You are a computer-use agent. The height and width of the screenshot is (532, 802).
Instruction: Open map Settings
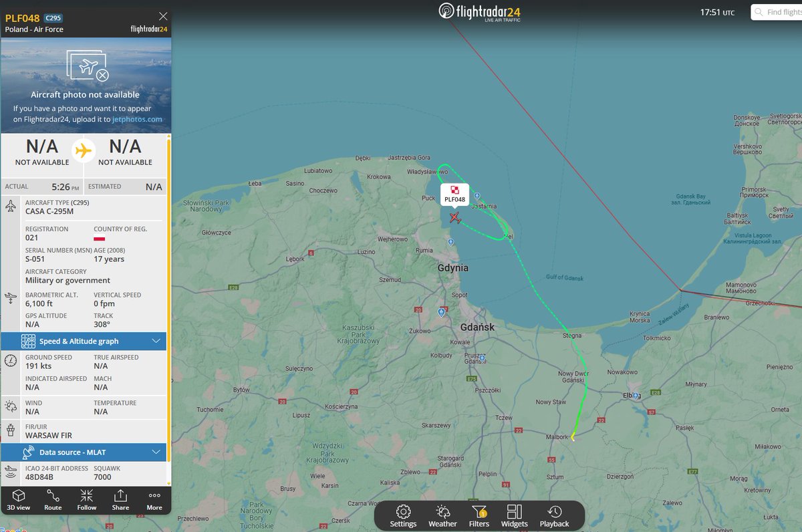(403, 516)
